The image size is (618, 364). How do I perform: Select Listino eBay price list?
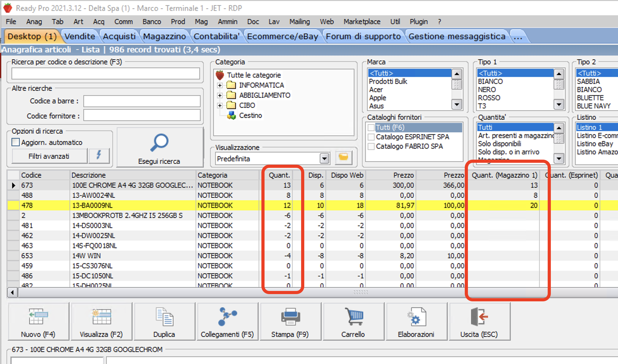(x=595, y=144)
